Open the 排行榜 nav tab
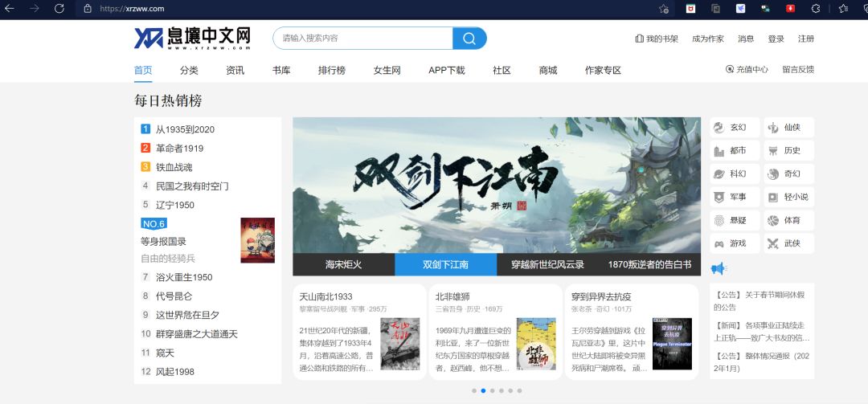Image resolution: width=868 pixels, height=404 pixels. coord(332,71)
